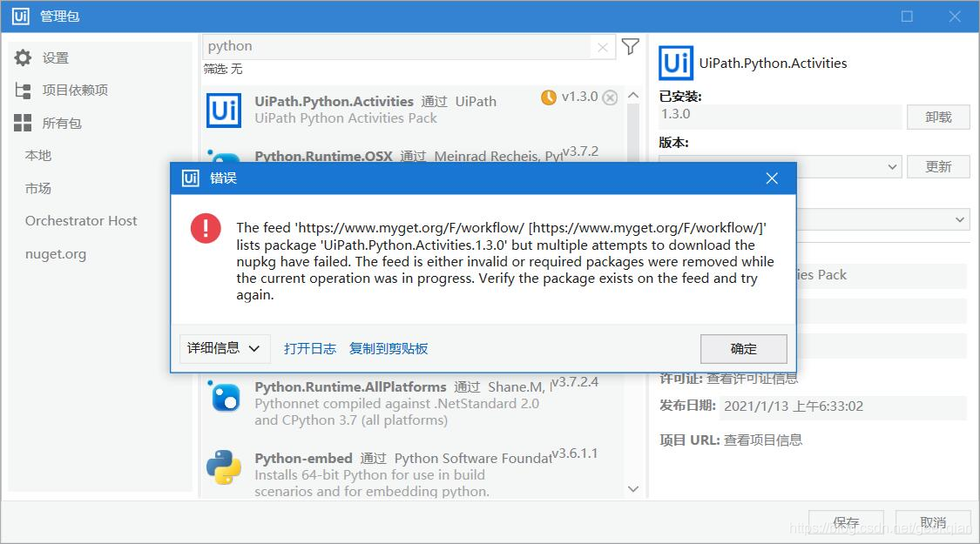The width and height of the screenshot is (980, 544).
Task: Open the settings gear icon
Action: (x=24, y=57)
